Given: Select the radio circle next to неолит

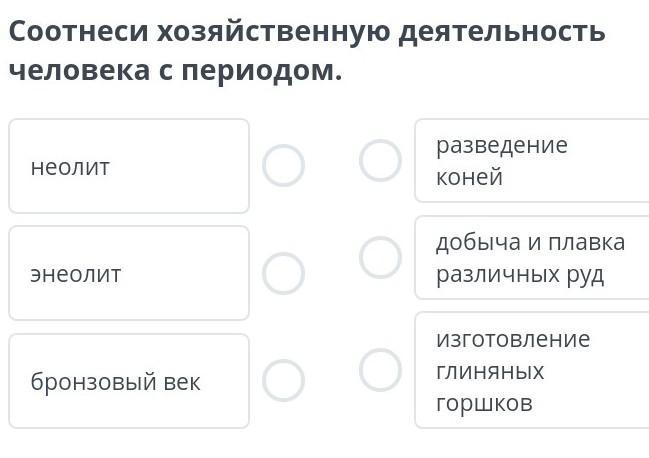Looking at the screenshot, I should tap(283, 166).
